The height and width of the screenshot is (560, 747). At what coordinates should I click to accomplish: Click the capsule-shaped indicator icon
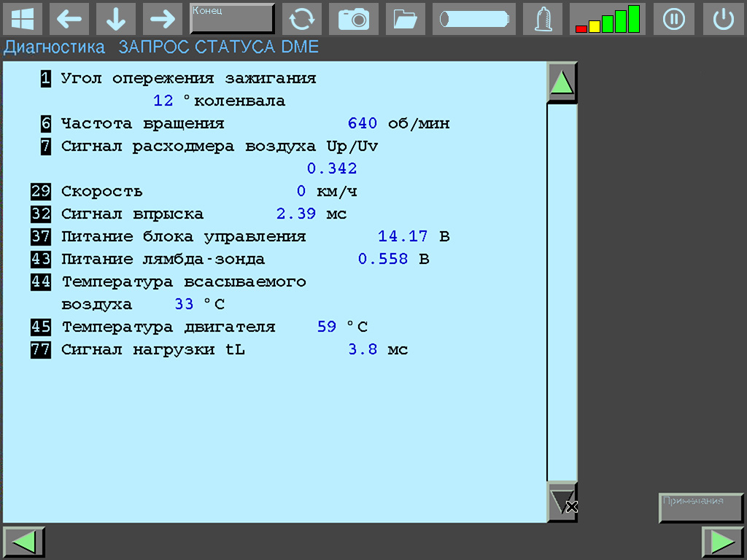473,19
